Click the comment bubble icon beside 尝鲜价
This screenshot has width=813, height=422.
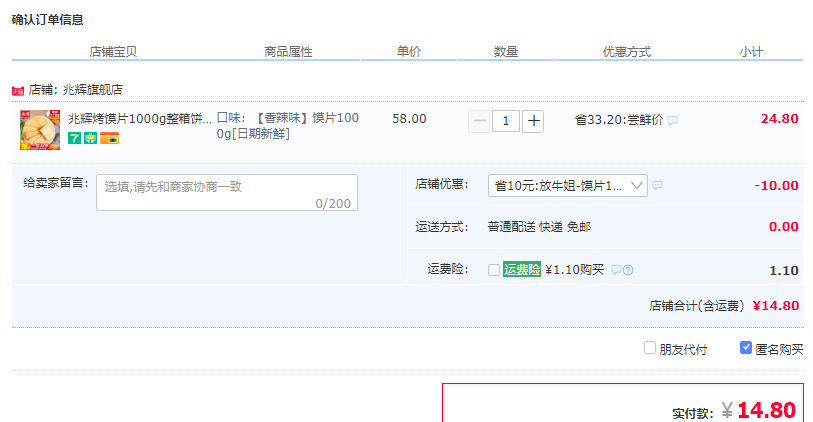(x=672, y=121)
